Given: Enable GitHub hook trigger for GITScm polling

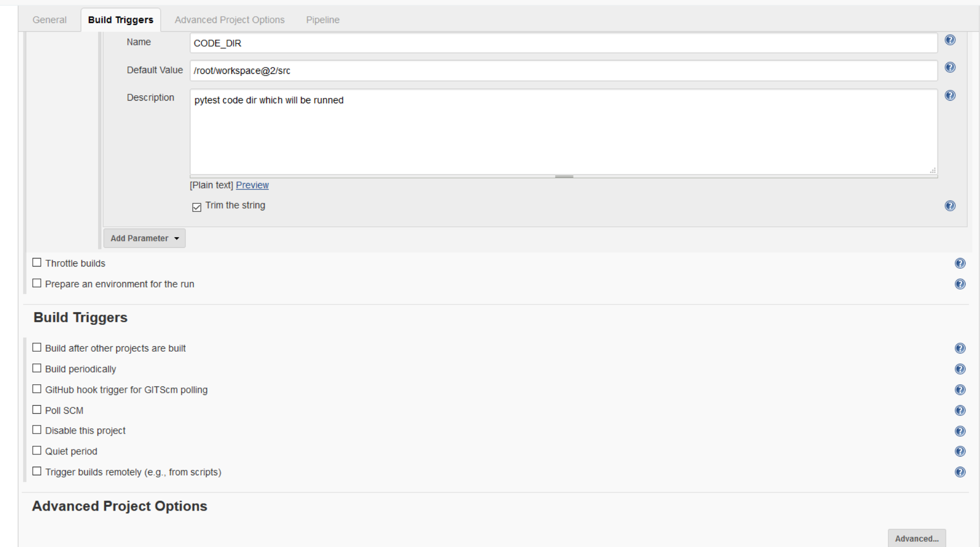Looking at the screenshot, I should (37, 389).
